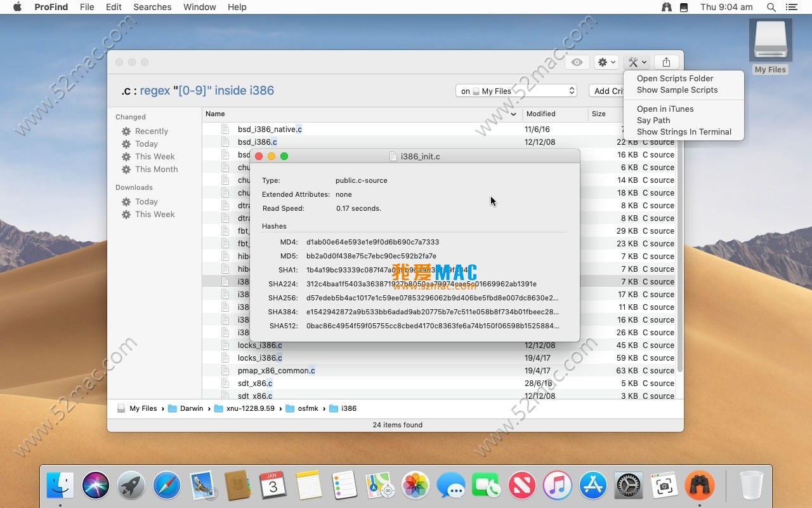Image resolution: width=812 pixels, height=508 pixels.
Task: Click osfmk folder in path bar
Action: [x=302, y=408]
